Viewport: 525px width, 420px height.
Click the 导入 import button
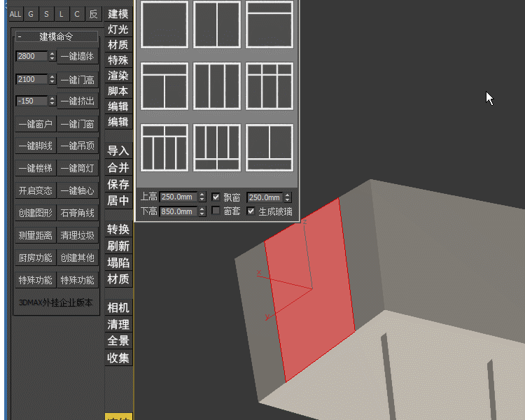click(118, 150)
